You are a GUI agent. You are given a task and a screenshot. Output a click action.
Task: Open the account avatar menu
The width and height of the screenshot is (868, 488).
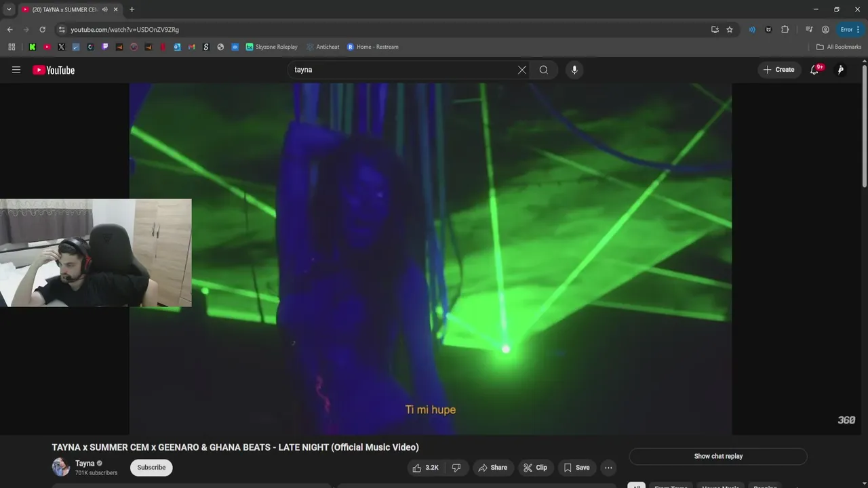(841, 70)
